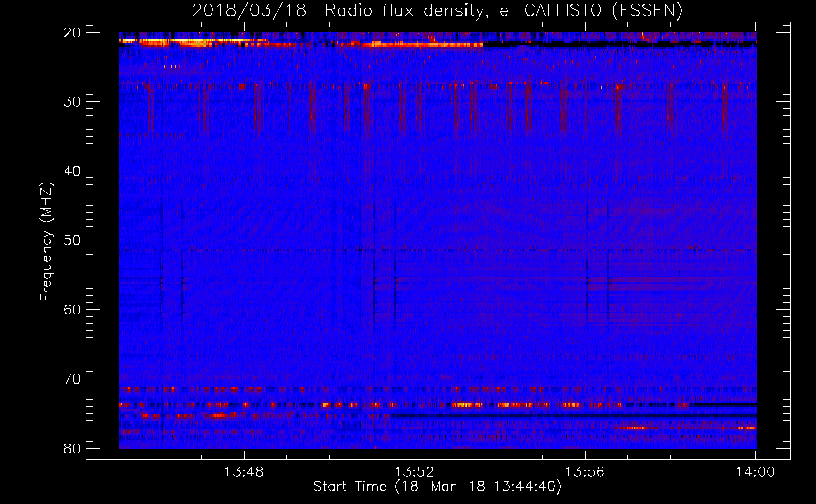
Task: Click the "Start Time (18-Mar-18 13:44:40)" label
Action: (x=437, y=487)
